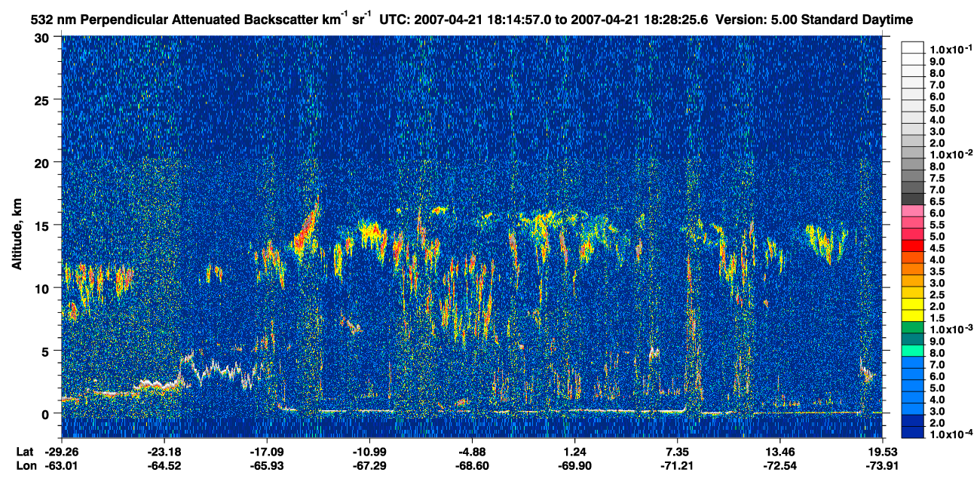
Task: Click the darkest blue swatch beside 1.0x10-4
Action: 912,433
